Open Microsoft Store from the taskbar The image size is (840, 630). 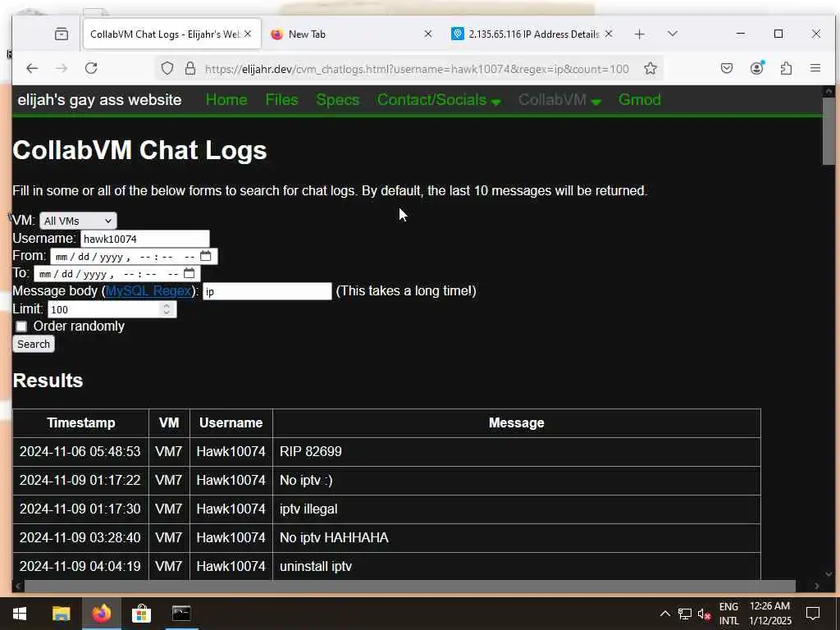tap(141, 614)
